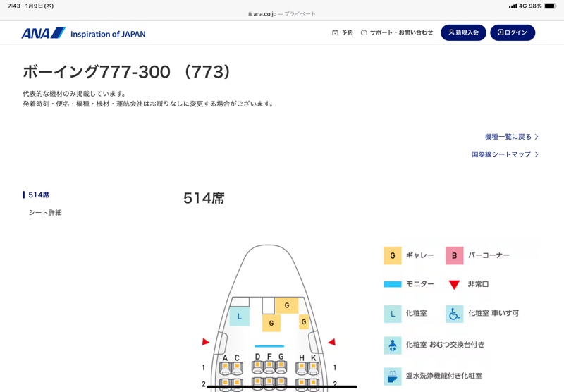Open シート詳細 in the sidebar

pyautogui.click(x=45, y=212)
